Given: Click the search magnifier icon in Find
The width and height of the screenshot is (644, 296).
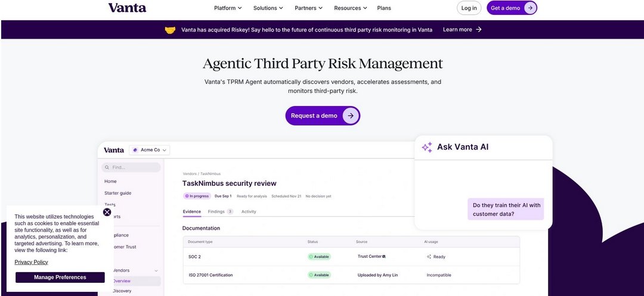Looking at the screenshot, I should click(x=107, y=167).
